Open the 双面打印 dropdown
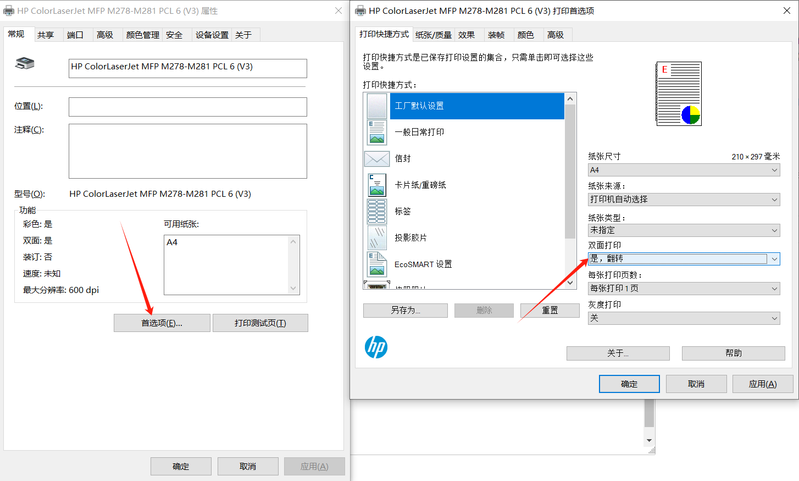 [683, 259]
